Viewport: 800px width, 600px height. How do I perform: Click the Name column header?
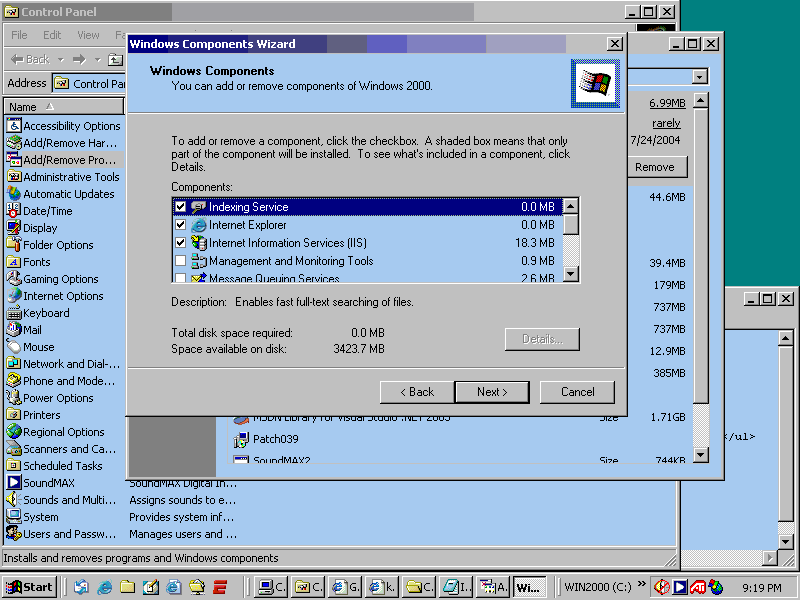click(64, 107)
